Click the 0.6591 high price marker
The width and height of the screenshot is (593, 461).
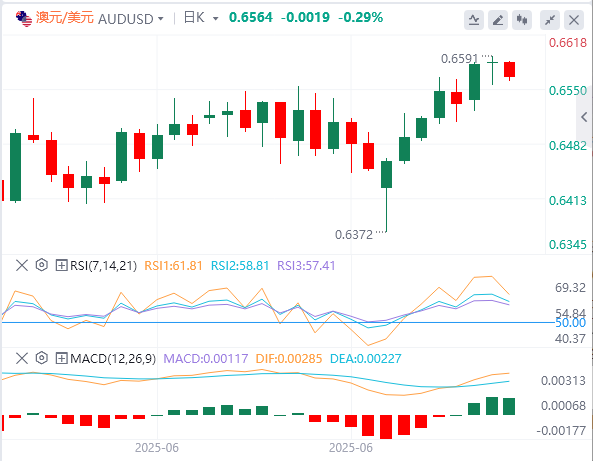[459, 59]
